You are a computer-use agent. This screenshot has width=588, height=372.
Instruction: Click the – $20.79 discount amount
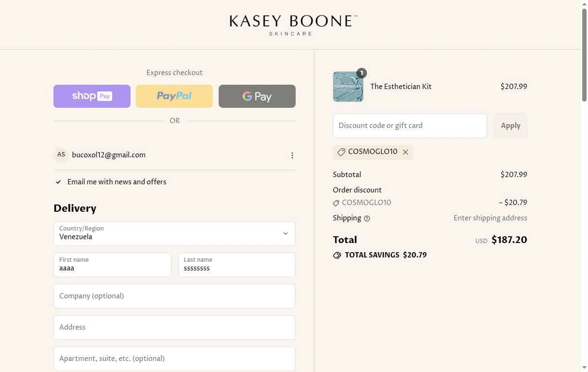(x=513, y=203)
